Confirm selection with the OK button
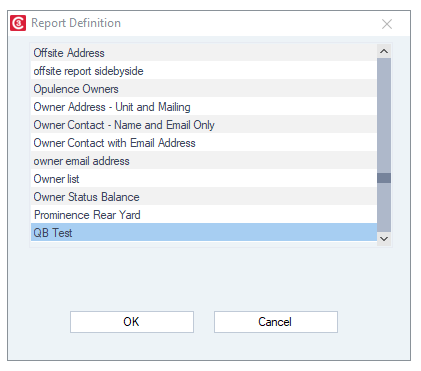Screen dimensions: 421x371 pos(132,322)
